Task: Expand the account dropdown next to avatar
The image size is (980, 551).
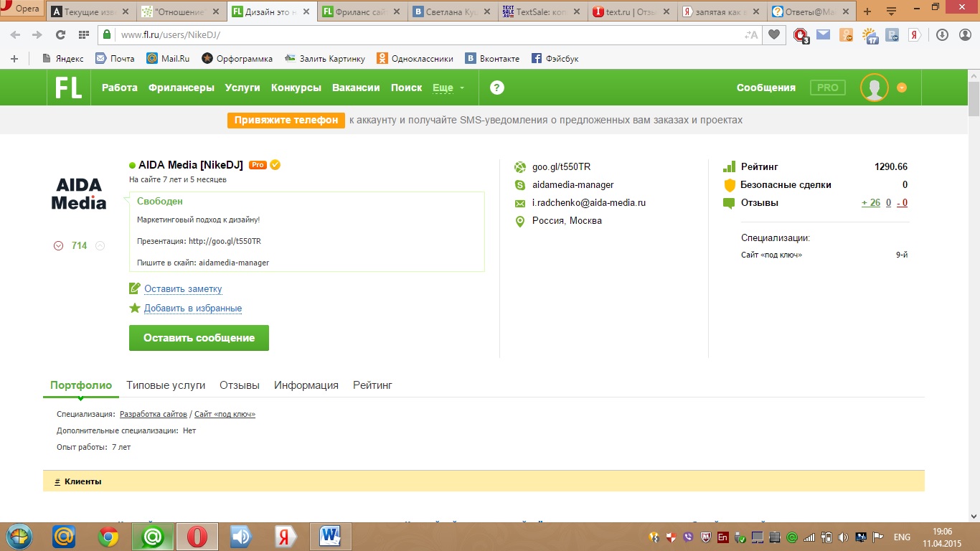Action: tap(902, 88)
